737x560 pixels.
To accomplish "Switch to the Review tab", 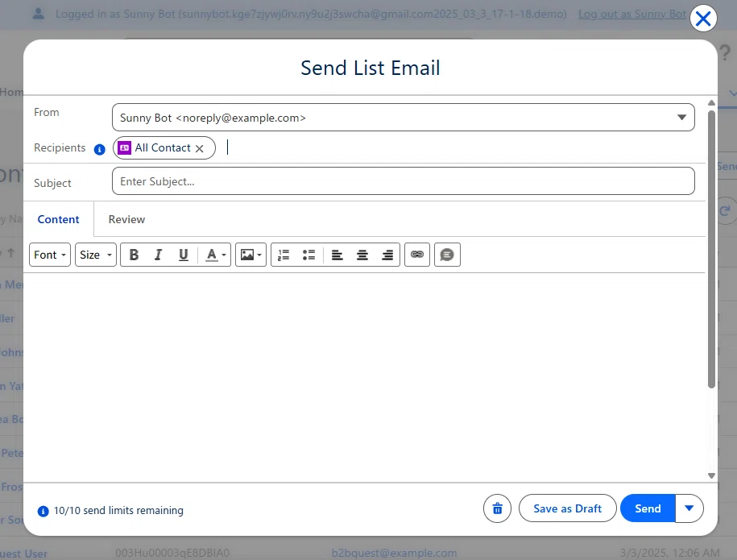I will (x=127, y=220).
